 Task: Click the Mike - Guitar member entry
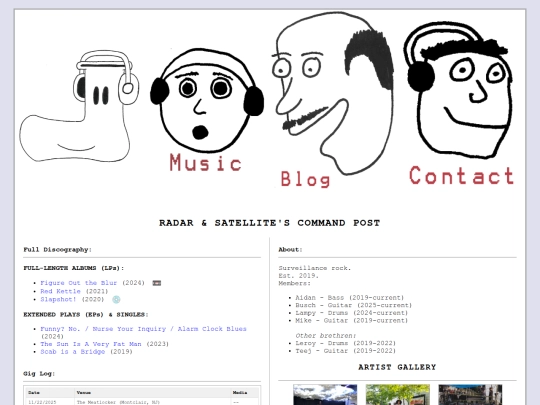point(352,320)
